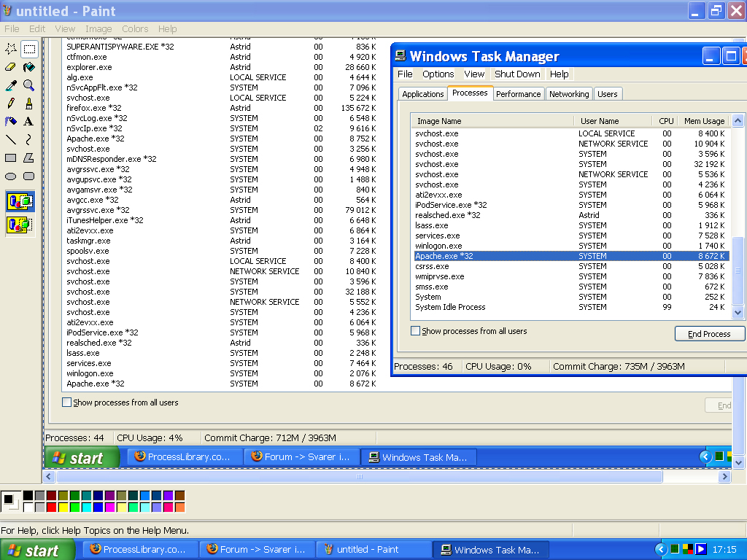Choose the Brush tool in Paint

29,104
